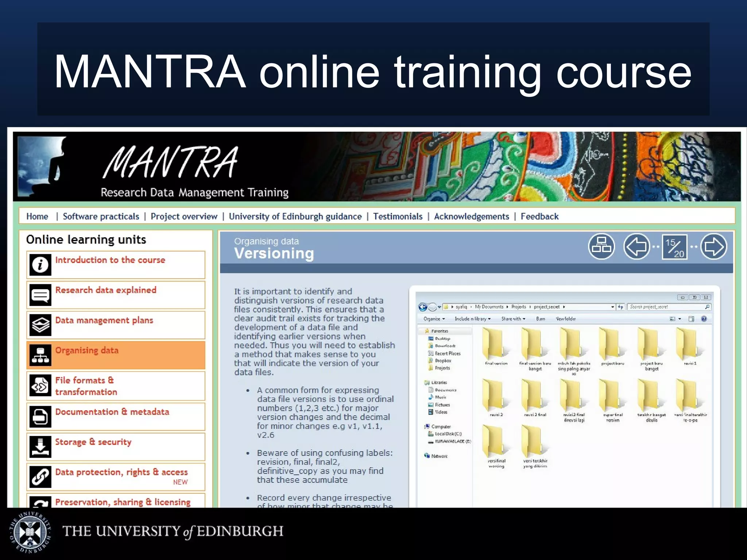Open the 'versi final working' folder
Viewport: 747px width, 560px height.
coord(496,446)
